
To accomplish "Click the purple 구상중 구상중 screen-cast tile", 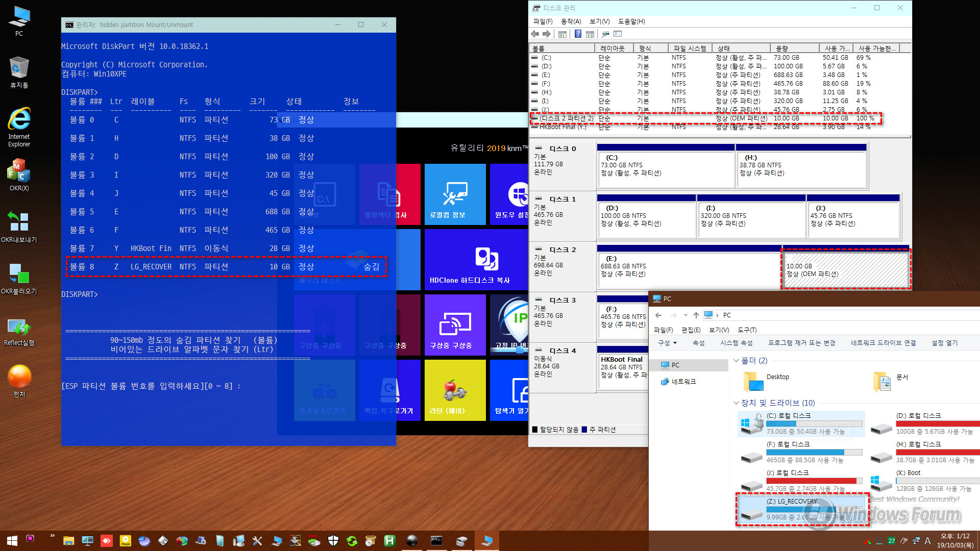I will (455, 325).
